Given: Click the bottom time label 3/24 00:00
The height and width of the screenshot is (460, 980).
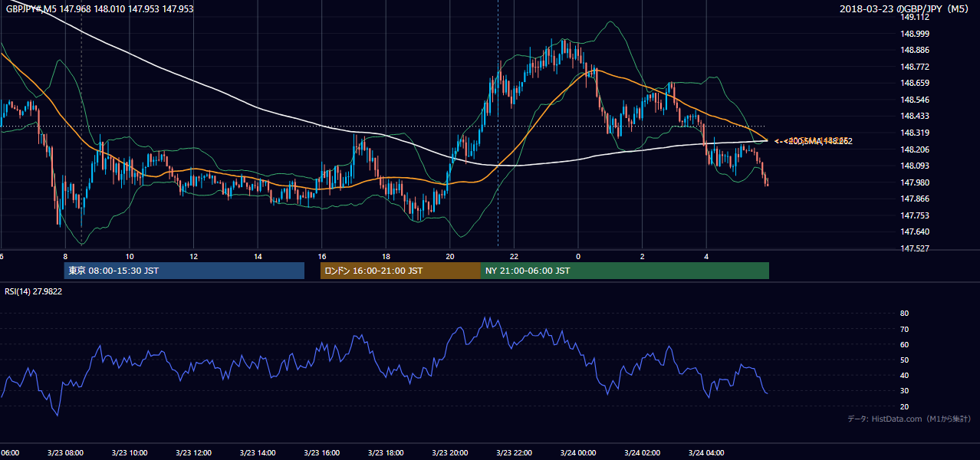Looking at the screenshot, I should 578,452.
